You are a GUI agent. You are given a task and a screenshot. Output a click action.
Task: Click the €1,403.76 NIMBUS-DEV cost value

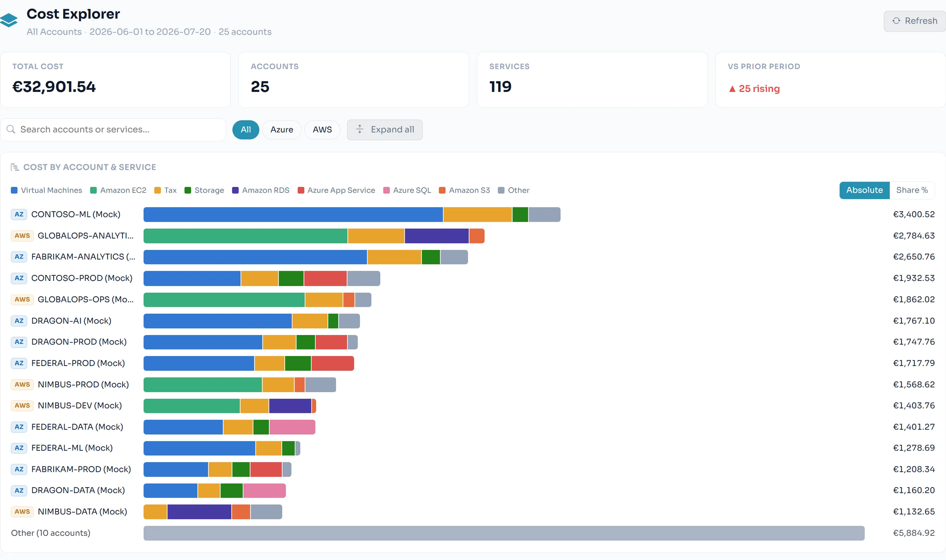coord(914,405)
